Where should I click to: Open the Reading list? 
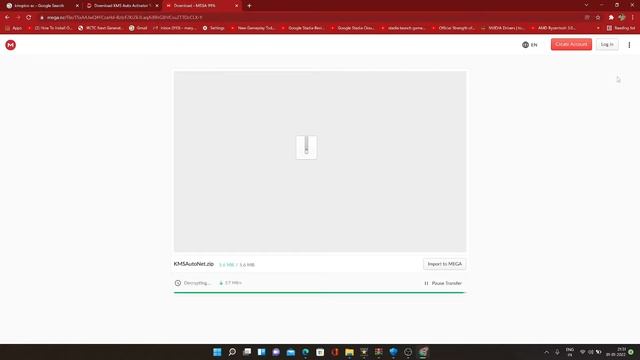(x=621, y=28)
